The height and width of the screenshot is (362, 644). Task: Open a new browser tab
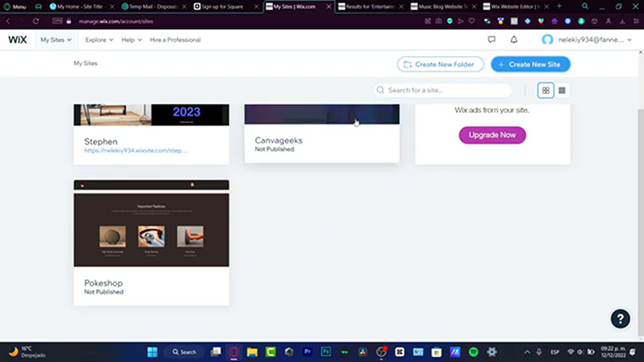coord(559,6)
